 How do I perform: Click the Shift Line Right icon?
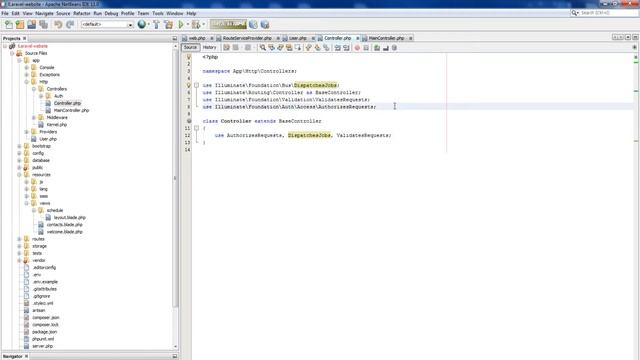point(346,48)
